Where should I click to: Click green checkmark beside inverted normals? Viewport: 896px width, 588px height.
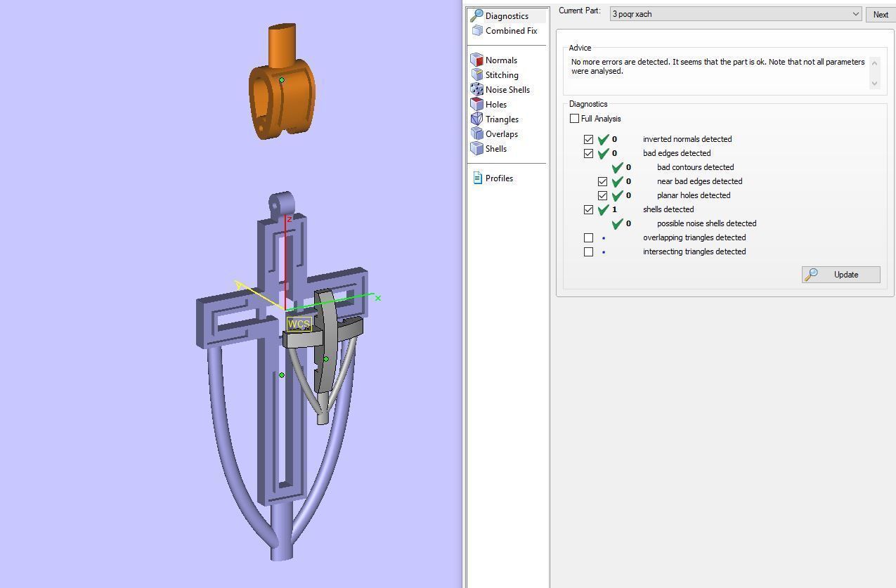(x=604, y=139)
